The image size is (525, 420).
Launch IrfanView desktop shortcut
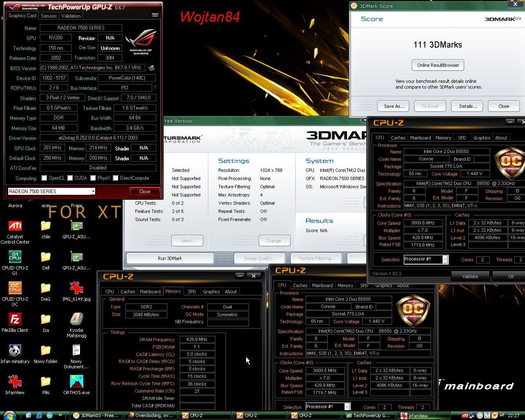click(x=15, y=385)
